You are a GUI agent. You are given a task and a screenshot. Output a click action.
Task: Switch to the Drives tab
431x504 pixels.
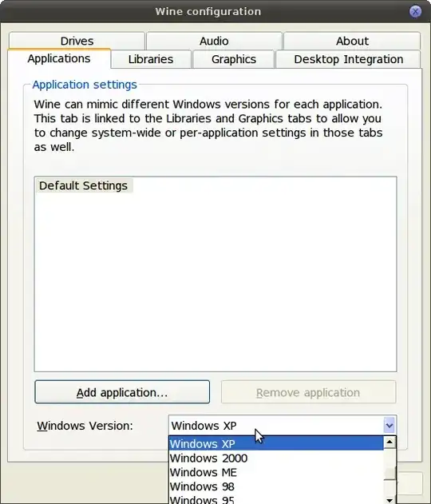pos(77,41)
